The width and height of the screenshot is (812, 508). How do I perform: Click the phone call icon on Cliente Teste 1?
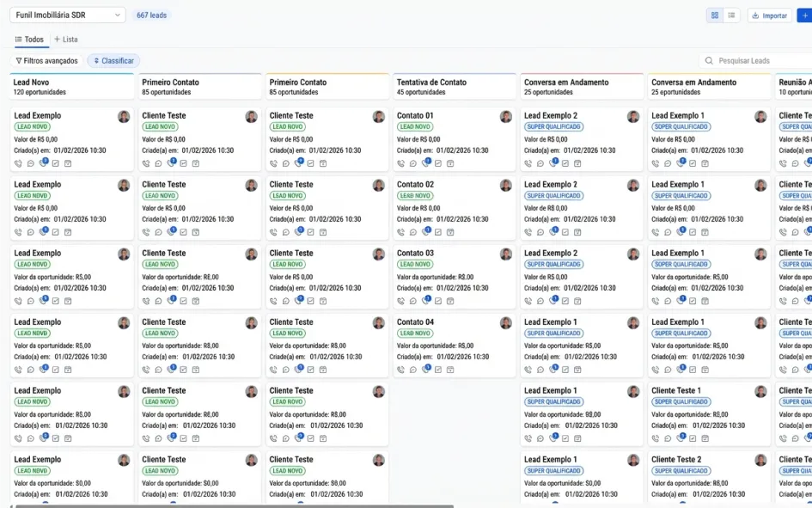(656, 438)
